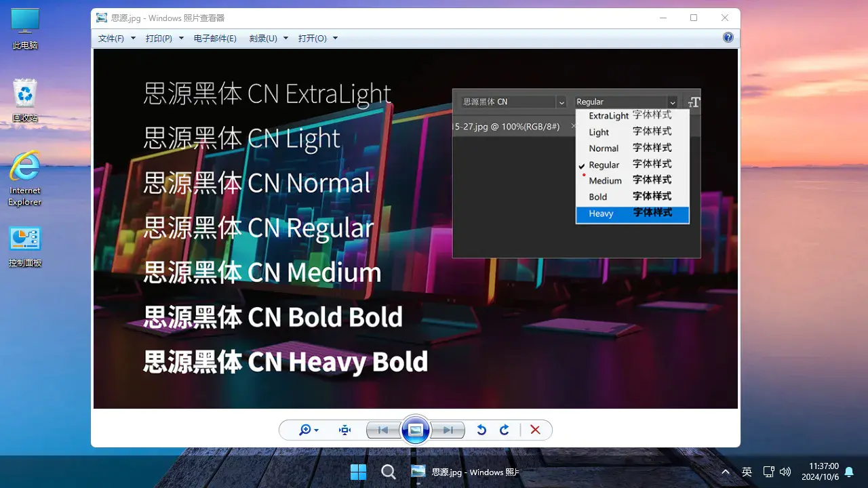The width and height of the screenshot is (868, 488).
Task: Open the network tray icon
Action: pyautogui.click(x=768, y=472)
